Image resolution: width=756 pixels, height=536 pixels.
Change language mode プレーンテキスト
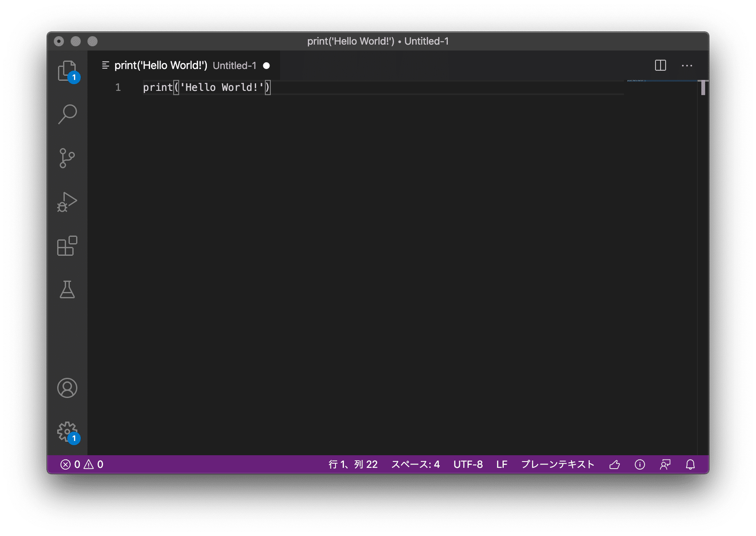(x=558, y=464)
